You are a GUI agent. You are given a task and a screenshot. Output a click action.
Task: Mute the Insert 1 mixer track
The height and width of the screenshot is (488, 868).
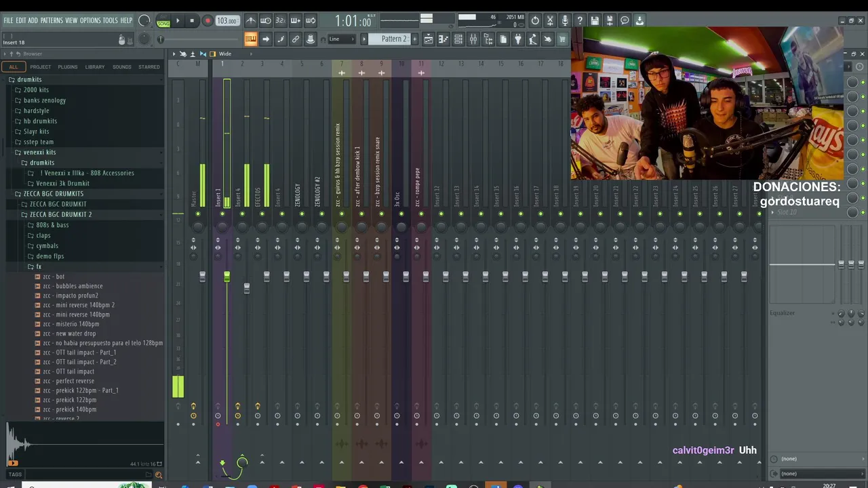pyautogui.click(x=222, y=214)
